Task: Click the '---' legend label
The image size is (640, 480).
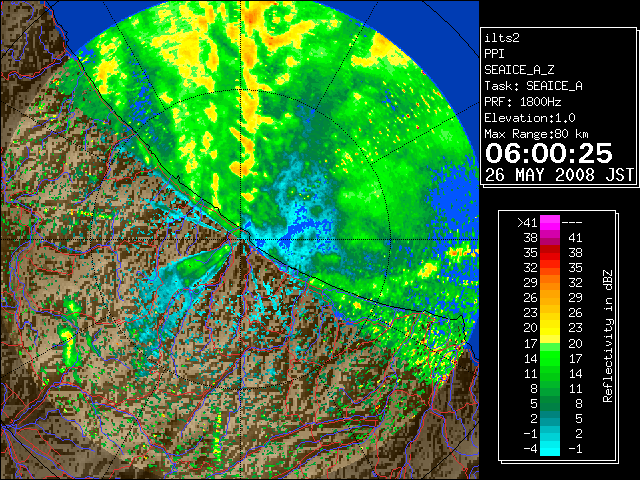Action: (x=572, y=222)
